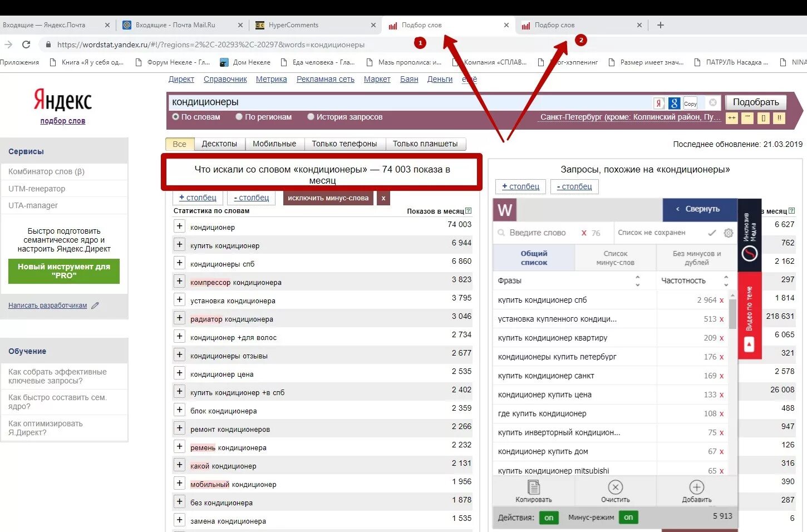This screenshot has width=807, height=532.
Task: Add 'кондиционеры спб' with its plus button
Action: pyautogui.click(x=179, y=263)
